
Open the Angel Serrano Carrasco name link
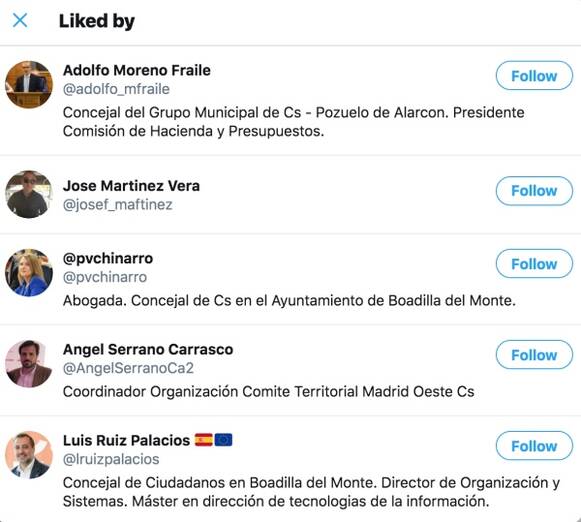coord(148,349)
